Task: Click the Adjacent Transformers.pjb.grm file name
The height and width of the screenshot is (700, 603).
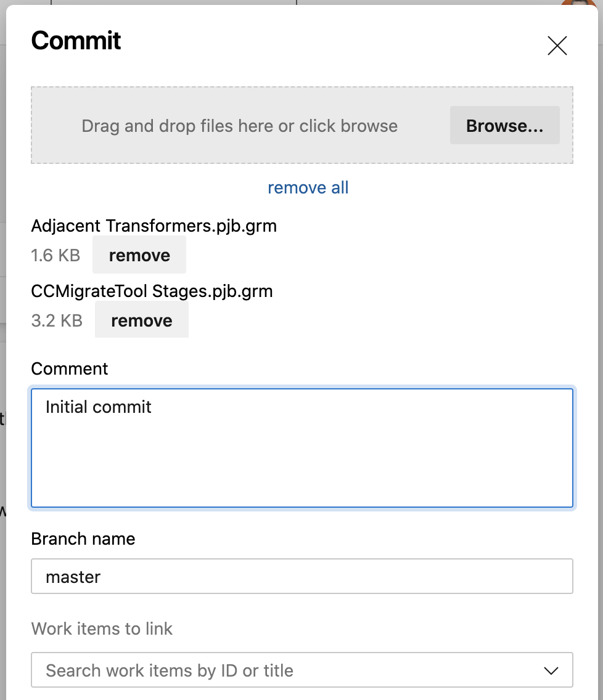Action: point(154,226)
